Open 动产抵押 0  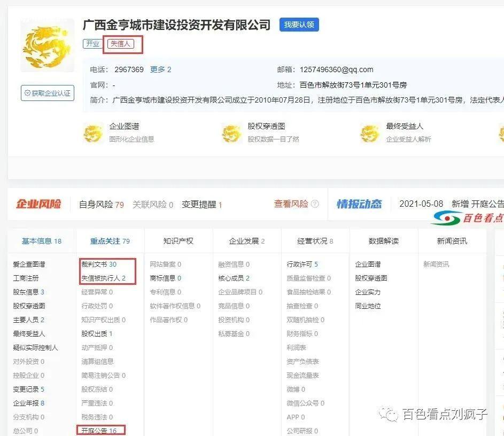(x=97, y=348)
